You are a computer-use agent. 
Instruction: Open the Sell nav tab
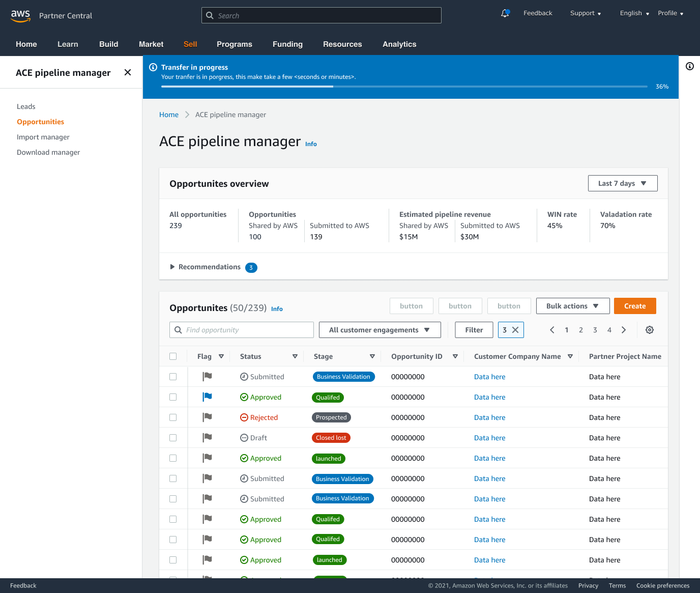coord(190,44)
